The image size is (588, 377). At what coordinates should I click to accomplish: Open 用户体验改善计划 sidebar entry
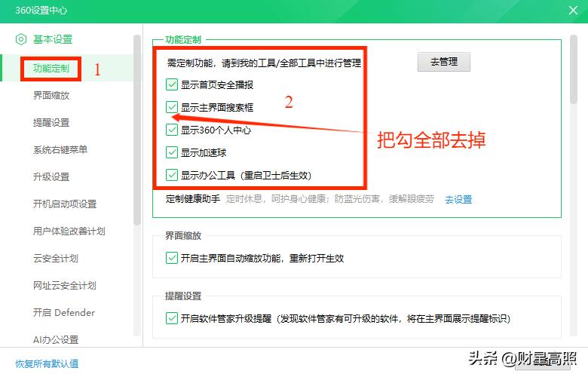point(69,231)
